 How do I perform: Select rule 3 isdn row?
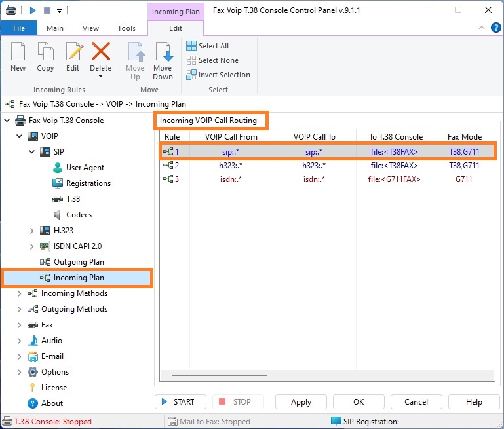327,179
